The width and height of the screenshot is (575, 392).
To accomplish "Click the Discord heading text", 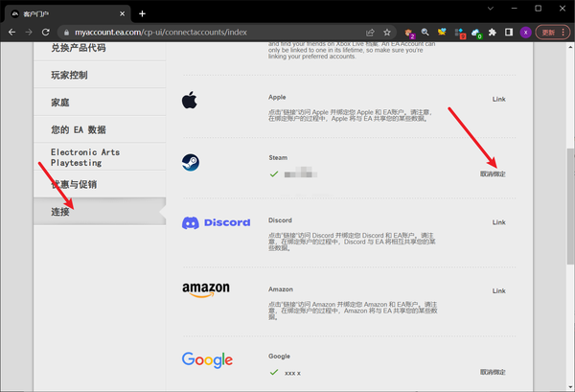I will tap(280, 220).
